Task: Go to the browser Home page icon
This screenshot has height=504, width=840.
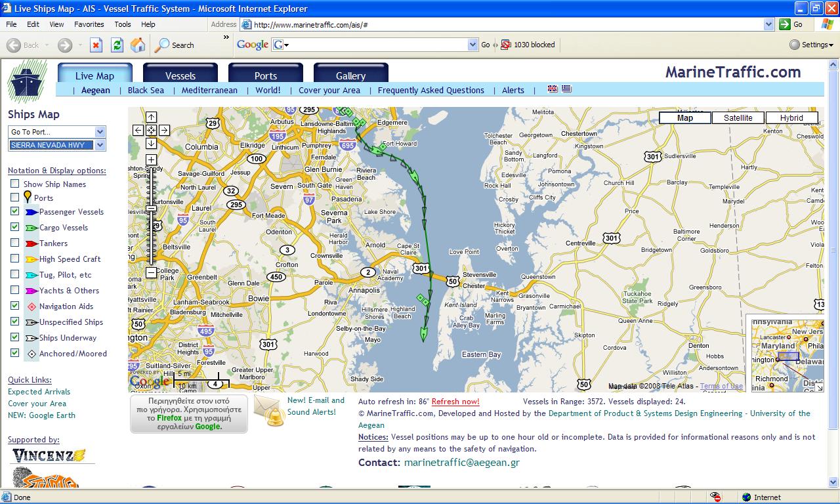Action: tap(138, 45)
